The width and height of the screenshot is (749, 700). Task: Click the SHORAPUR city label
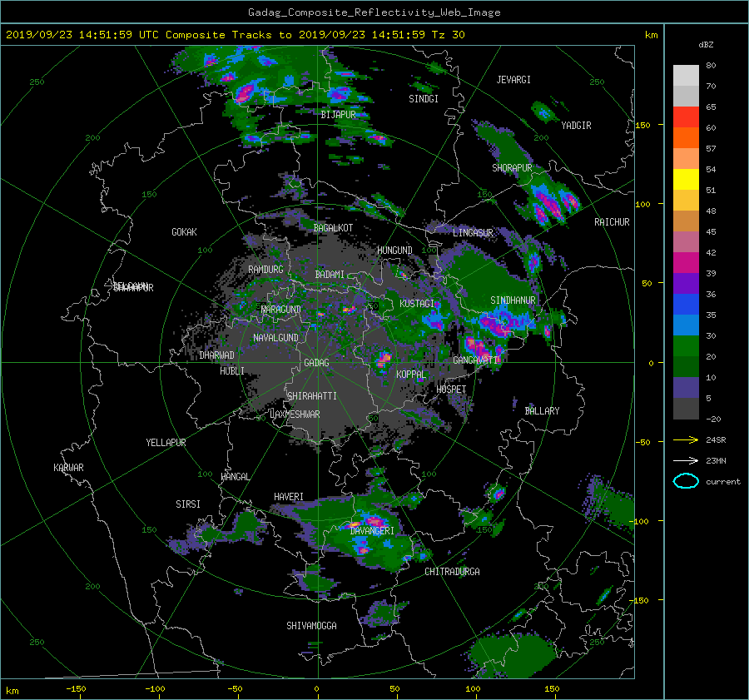pos(512,168)
